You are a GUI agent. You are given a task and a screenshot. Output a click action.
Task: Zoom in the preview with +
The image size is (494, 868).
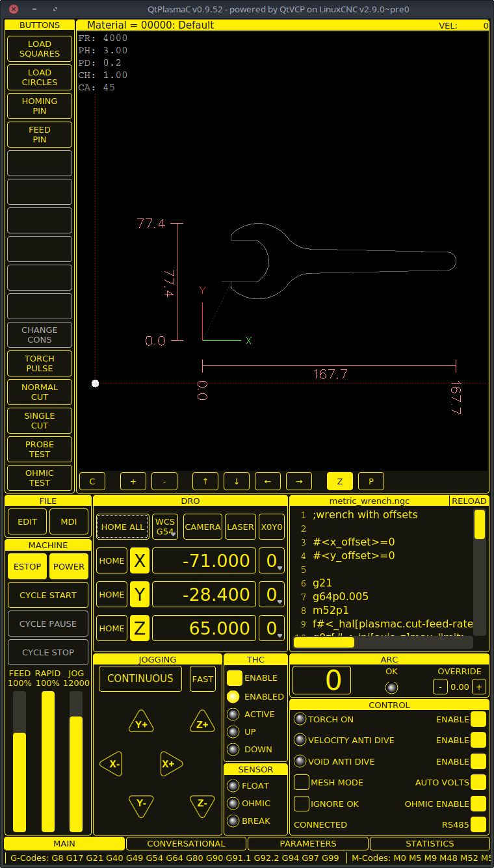click(x=133, y=481)
